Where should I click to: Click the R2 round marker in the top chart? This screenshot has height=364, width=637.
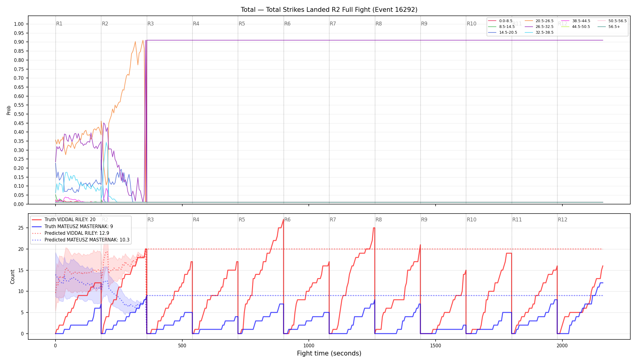click(105, 24)
